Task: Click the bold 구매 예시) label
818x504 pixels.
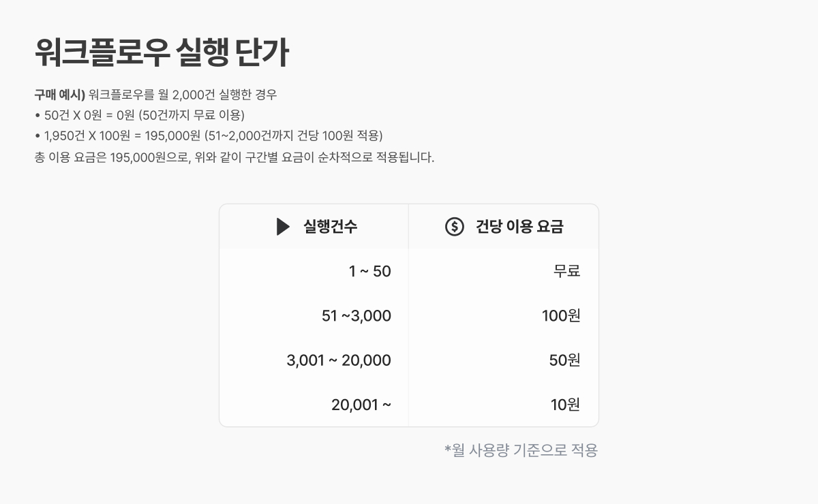Action: click(x=59, y=95)
